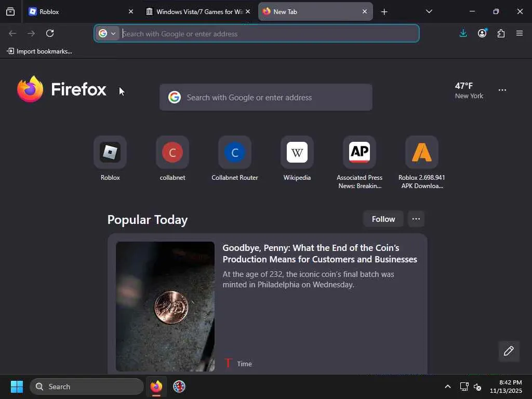Click the taskbar Search box
Image resolution: width=532 pixels, height=399 pixels.
click(87, 387)
